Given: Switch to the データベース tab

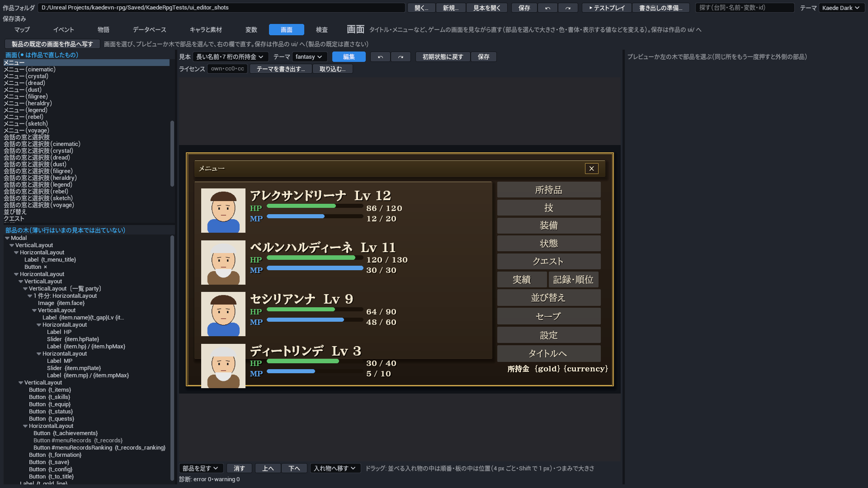Looking at the screenshot, I should 150,30.
